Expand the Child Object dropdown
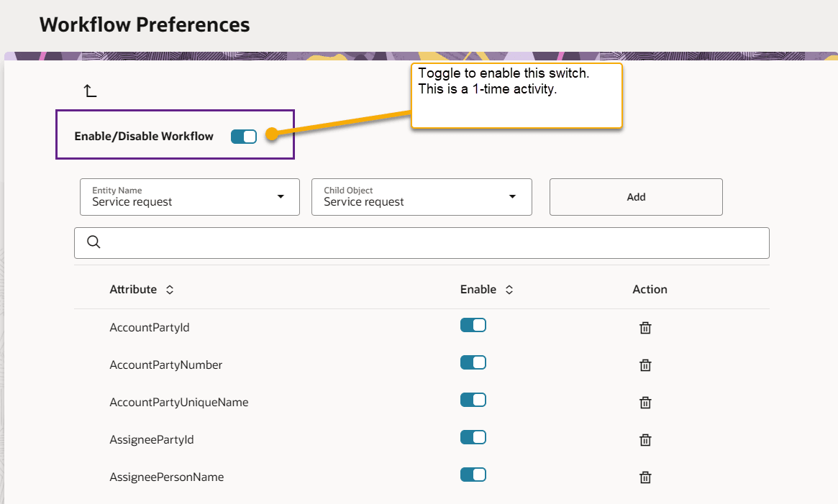This screenshot has height=504, width=838. point(422,197)
